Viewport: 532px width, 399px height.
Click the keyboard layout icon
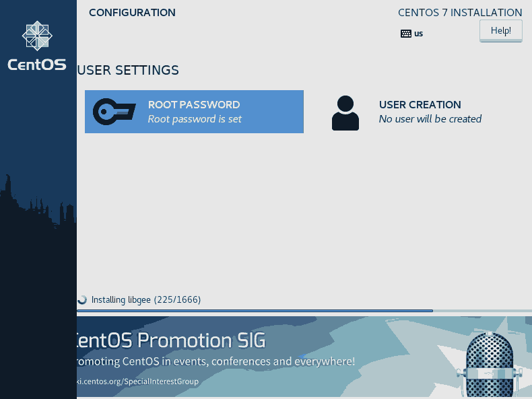point(406,34)
